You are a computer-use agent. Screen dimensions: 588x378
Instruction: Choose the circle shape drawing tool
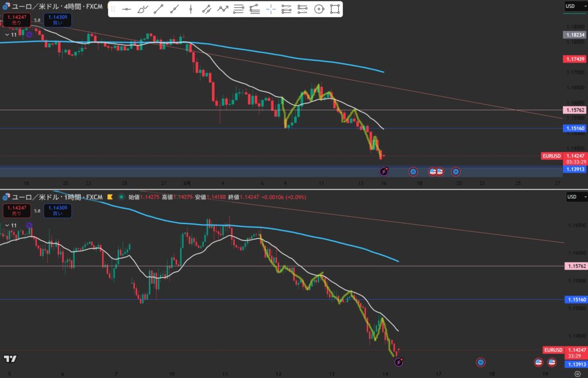[x=319, y=9]
